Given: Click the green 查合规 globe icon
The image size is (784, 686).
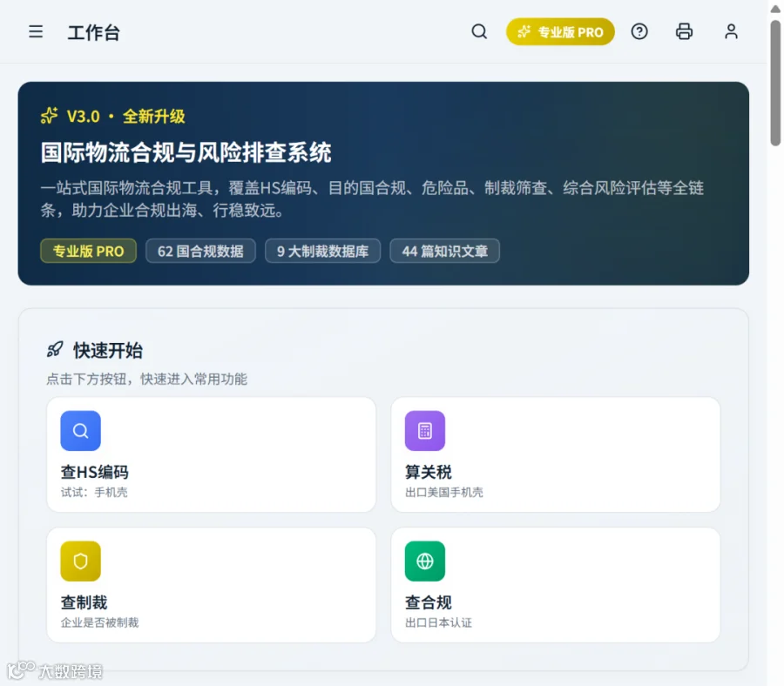Looking at the screenshot, I should click(x=425, y=562).
